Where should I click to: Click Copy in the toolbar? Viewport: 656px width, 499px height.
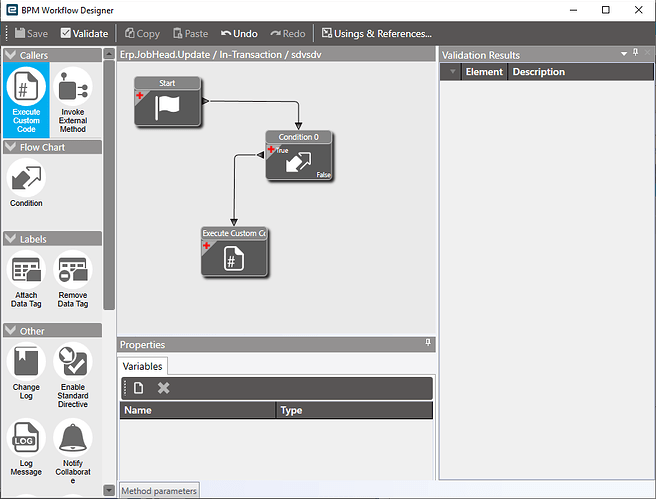[x=142, y=33]
